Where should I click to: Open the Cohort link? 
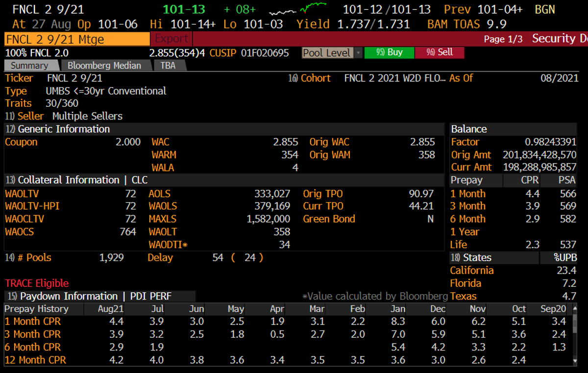pos(310,78)
